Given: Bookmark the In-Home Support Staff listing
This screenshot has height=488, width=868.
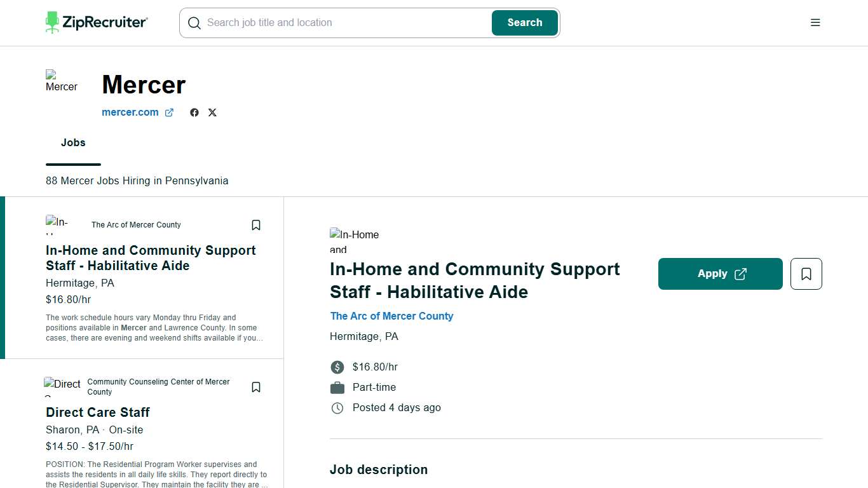Looking at the screenshot, I should [256, 225].
